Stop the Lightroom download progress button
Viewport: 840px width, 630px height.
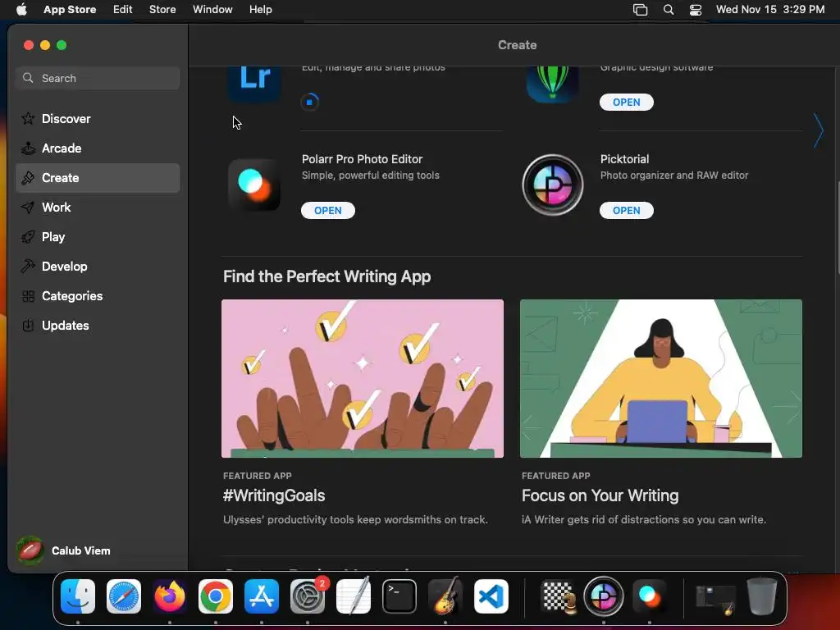coord(309,102)
